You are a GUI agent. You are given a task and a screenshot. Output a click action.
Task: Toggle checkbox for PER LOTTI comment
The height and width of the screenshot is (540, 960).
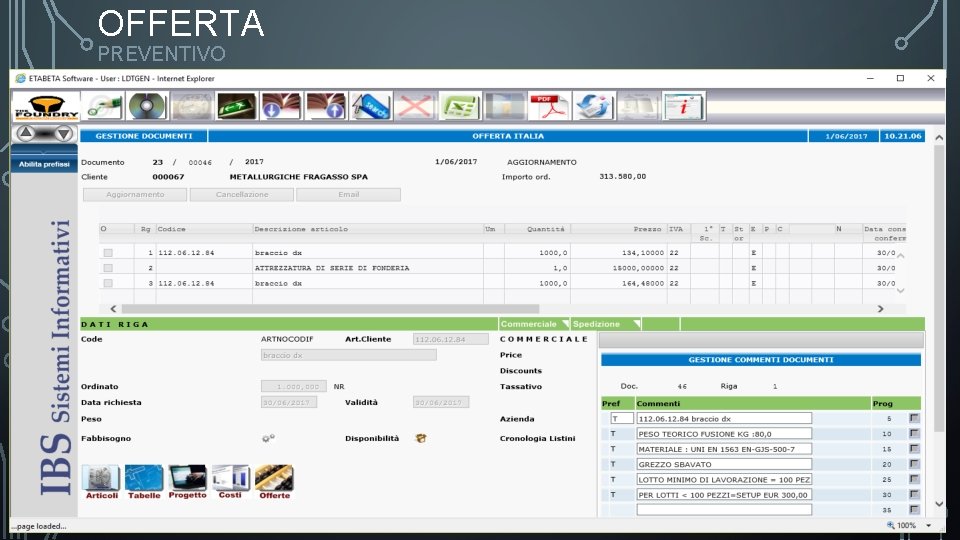coord(914,494)
